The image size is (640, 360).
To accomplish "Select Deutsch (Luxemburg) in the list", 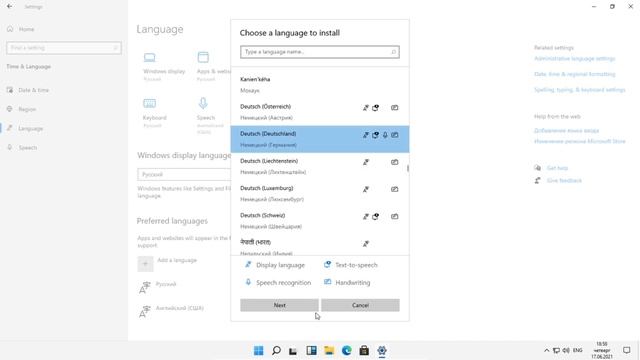I will 320,193.
